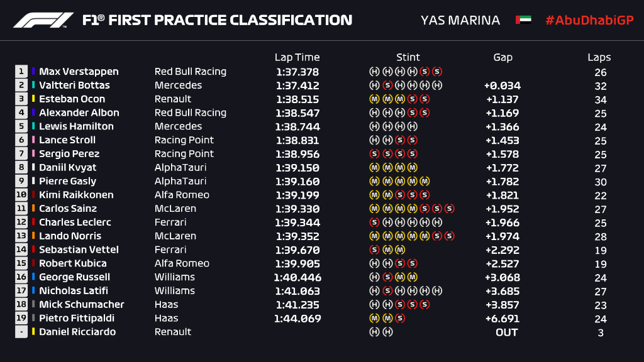Click the UAE flag icon

coord(523,20)
